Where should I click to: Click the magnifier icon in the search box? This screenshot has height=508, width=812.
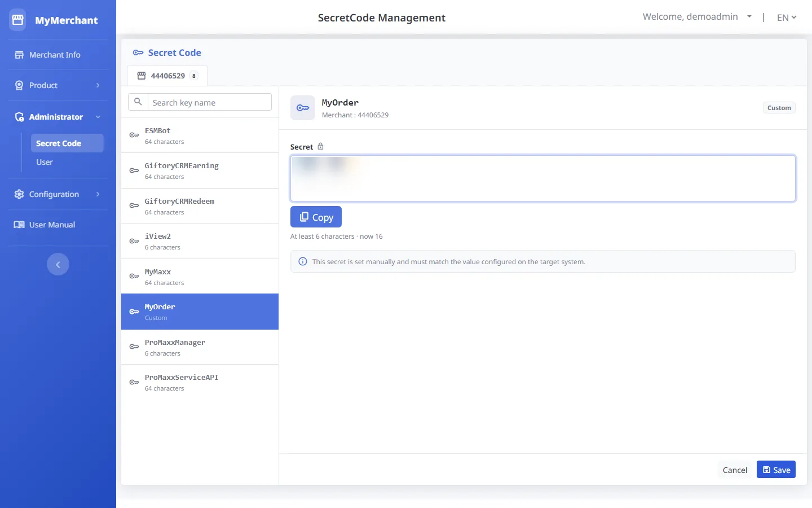click(138, 102)
